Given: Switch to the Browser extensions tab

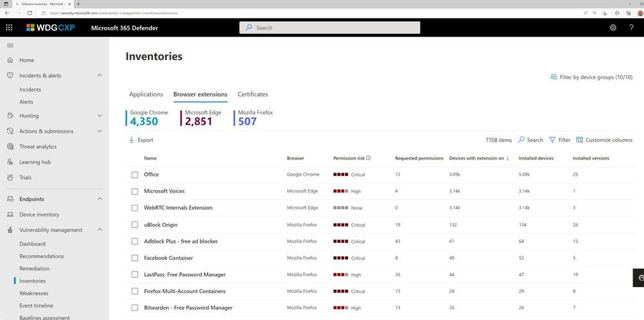Looking at the screenshot, I should [x=200, y=95].
